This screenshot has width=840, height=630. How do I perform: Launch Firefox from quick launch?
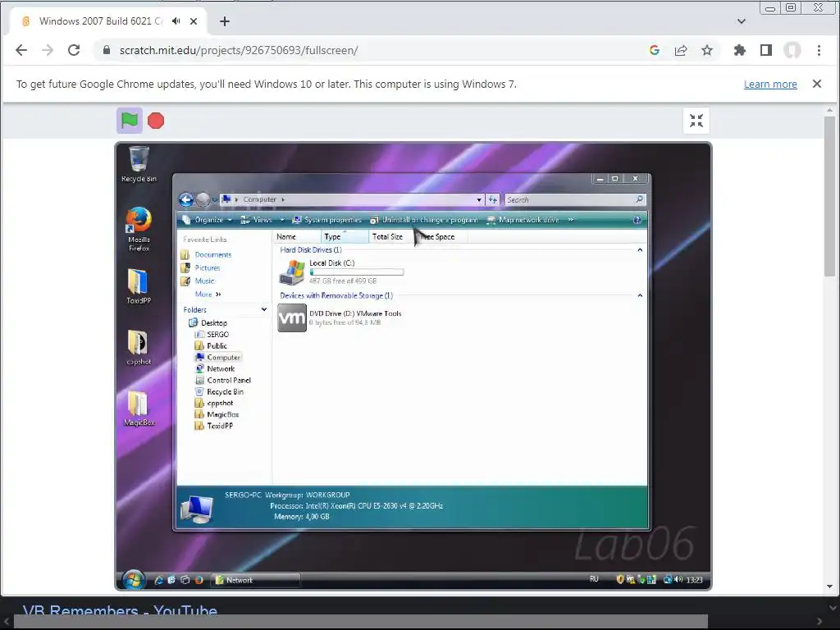(199, 580)
